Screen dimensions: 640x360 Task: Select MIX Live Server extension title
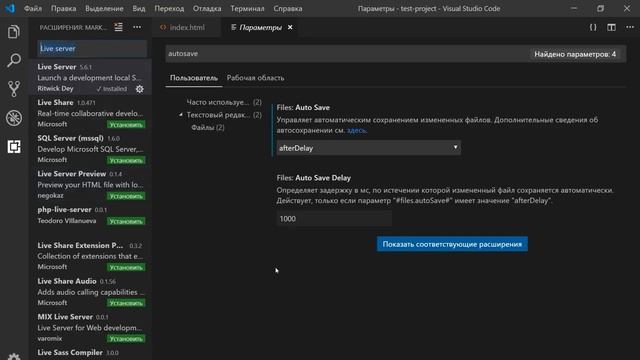[x=65, y=317]
